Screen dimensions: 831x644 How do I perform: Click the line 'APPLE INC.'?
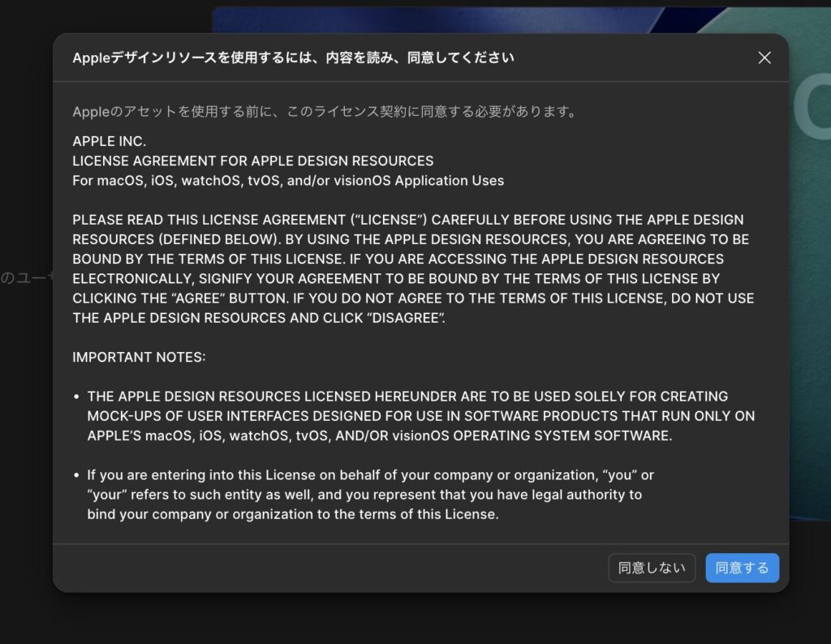click(110, 141)
